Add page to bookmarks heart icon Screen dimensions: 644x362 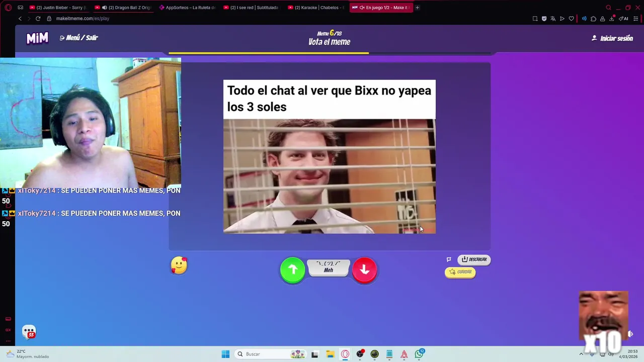click(x=571, y=19)
